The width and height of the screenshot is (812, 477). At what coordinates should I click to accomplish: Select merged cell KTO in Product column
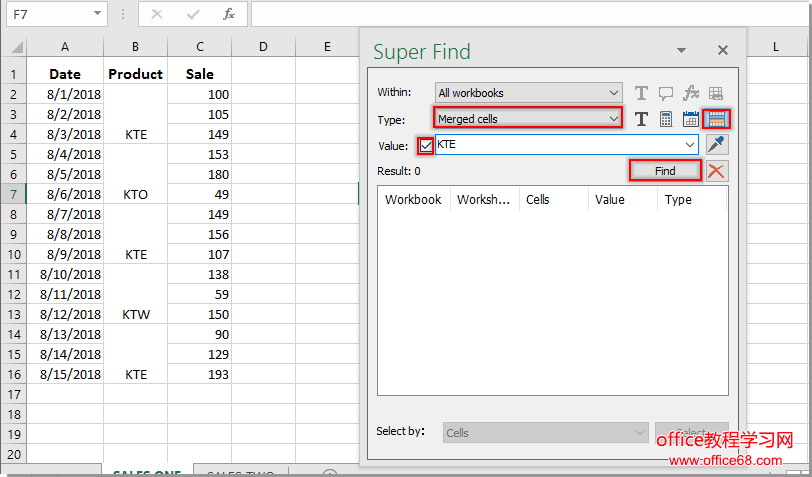click(135, 194)
